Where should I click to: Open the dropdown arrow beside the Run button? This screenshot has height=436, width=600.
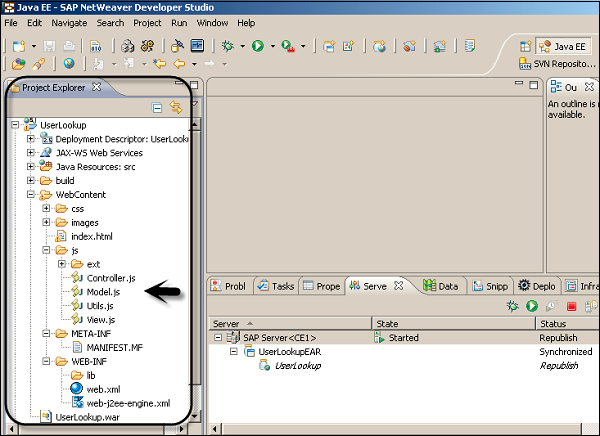point(273,46)
